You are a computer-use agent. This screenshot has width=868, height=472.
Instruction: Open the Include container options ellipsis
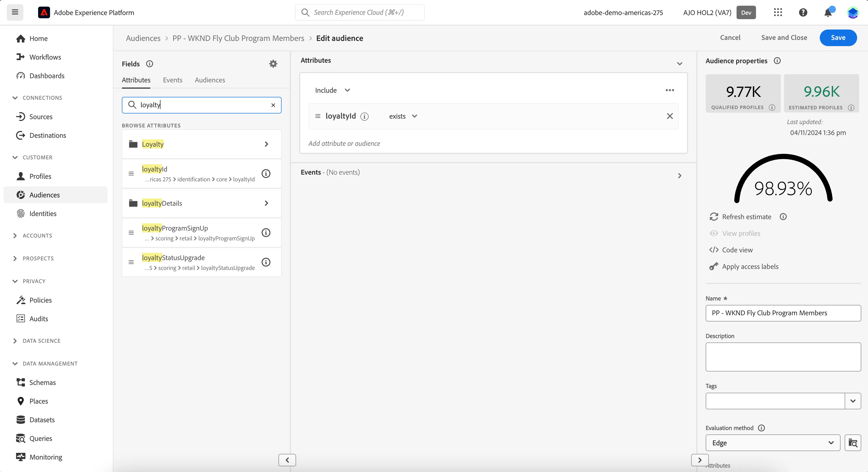pos(670,90)
